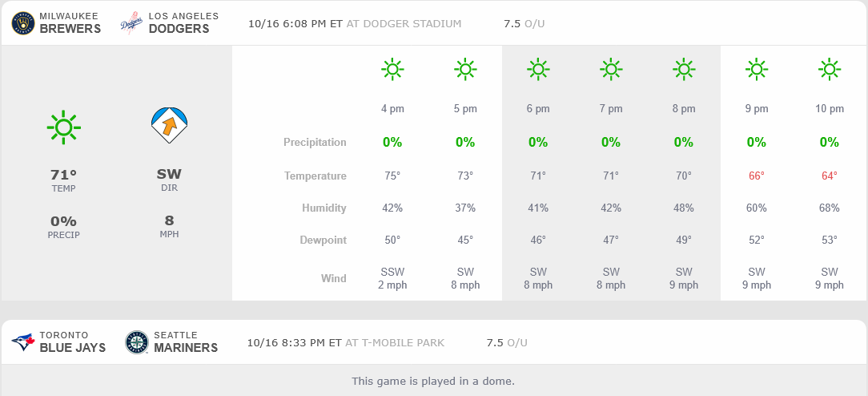Click the 7.5 O/U for Brewers-Dodgers

point(524,24)
